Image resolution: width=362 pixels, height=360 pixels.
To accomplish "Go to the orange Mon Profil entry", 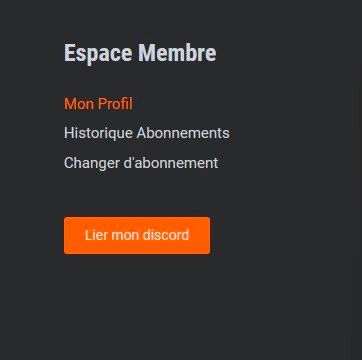I will click(98, 104).
